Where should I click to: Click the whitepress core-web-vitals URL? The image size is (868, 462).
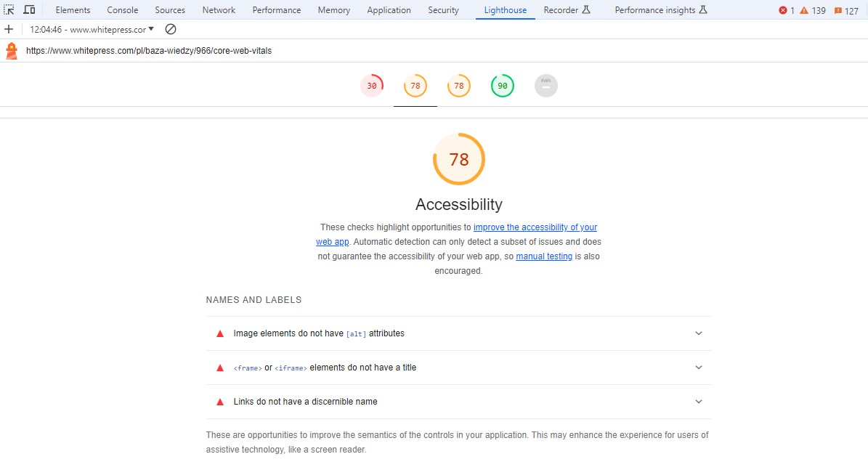149,51
